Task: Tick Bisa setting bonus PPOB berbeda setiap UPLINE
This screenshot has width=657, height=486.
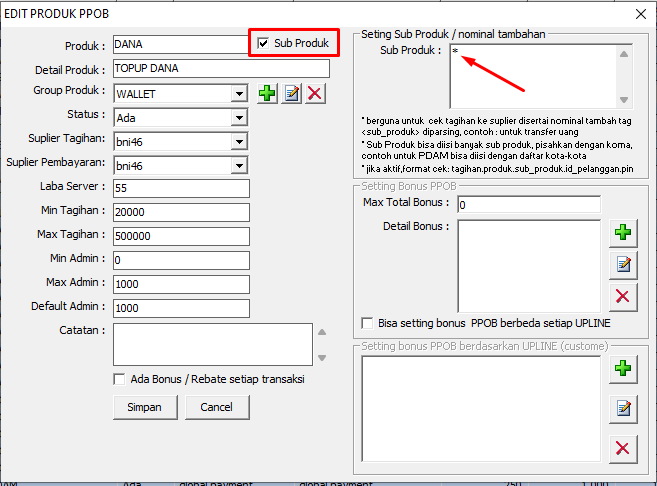Action: (x=367, y=324)
